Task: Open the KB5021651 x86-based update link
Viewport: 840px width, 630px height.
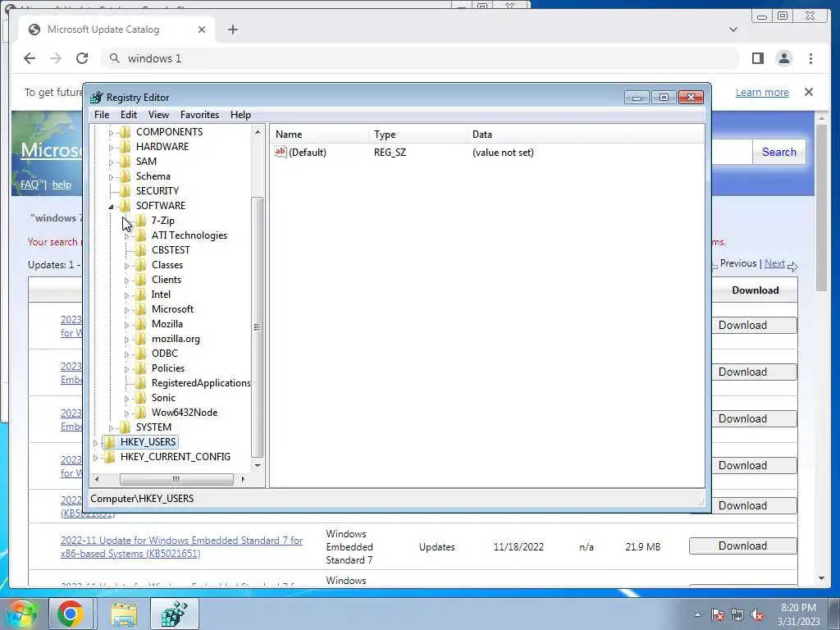Action: pyautogui.click(x=181, y=547)
